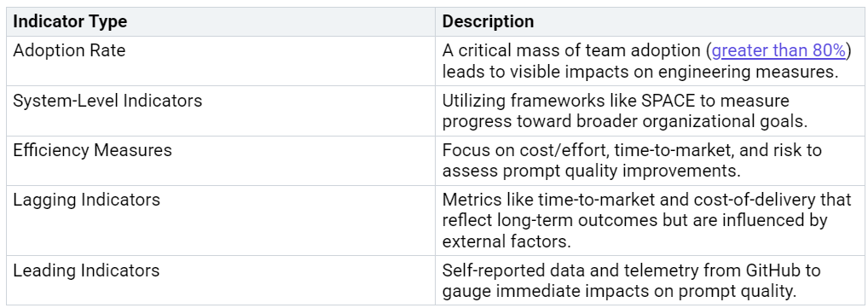The width and height of the screenshot is (868, 308).
Task: Click 'progress toward broader organizational goals.' text
Action: (x=625, y=122)
